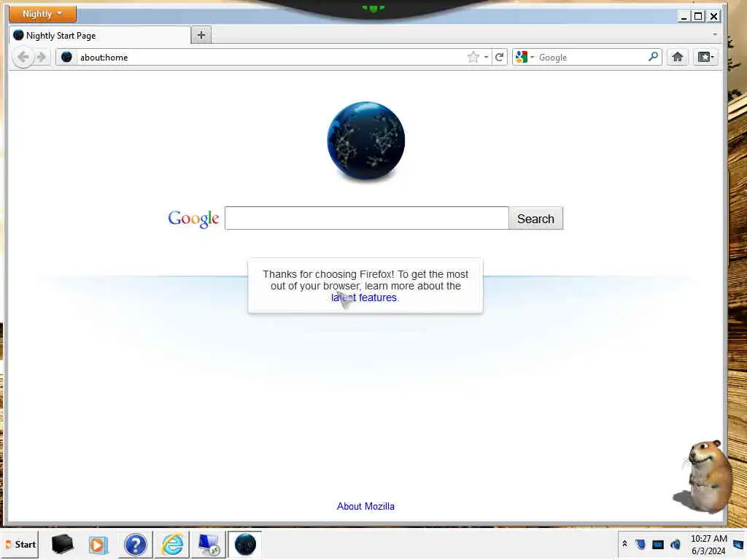
Task: Show hidden system tray icons
Action: (x=624, y=544)
